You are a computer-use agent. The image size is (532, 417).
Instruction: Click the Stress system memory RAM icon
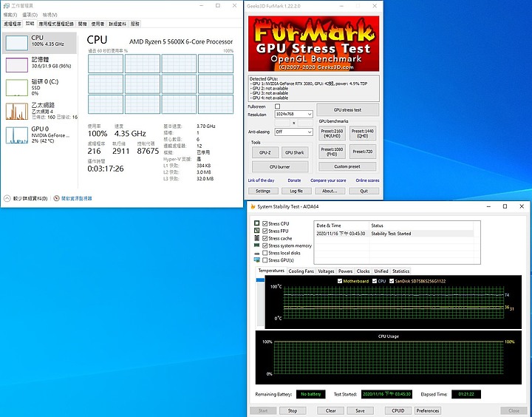click(x=257, y=245)
